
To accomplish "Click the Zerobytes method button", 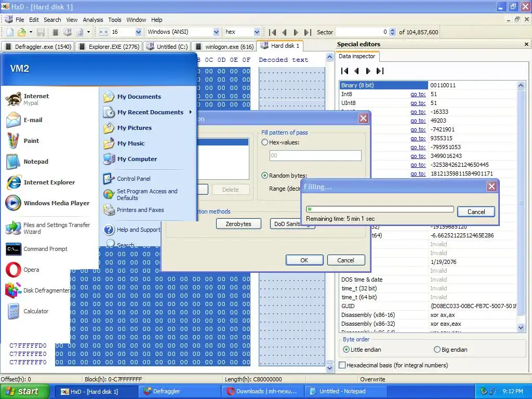I will pos(238,224).
